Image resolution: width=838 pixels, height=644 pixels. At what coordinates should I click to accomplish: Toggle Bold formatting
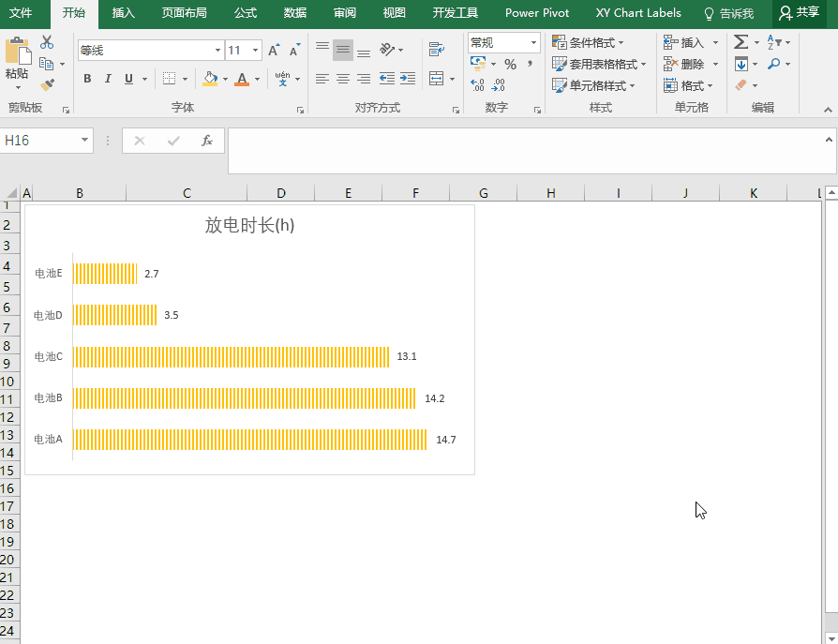[x=88, y=79]
